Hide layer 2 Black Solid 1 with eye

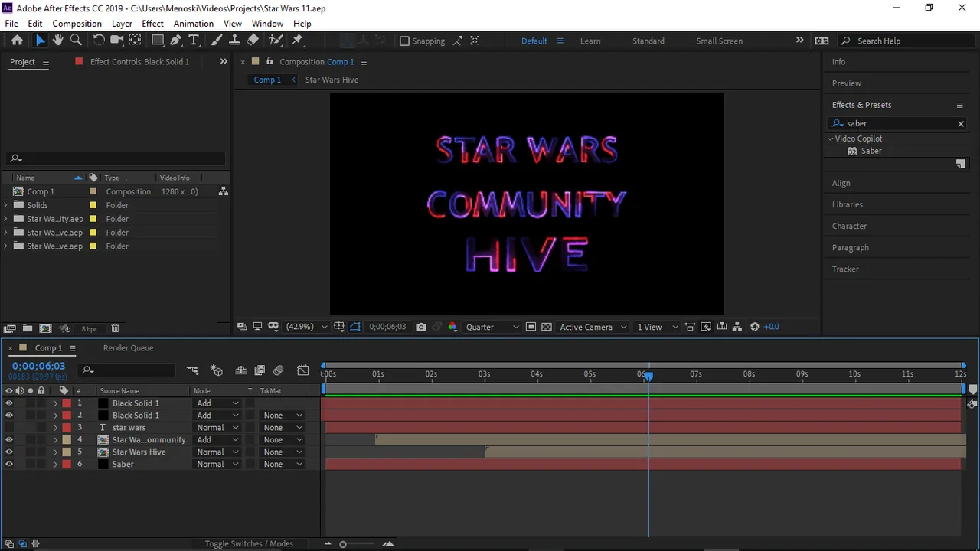pos(9,416)
